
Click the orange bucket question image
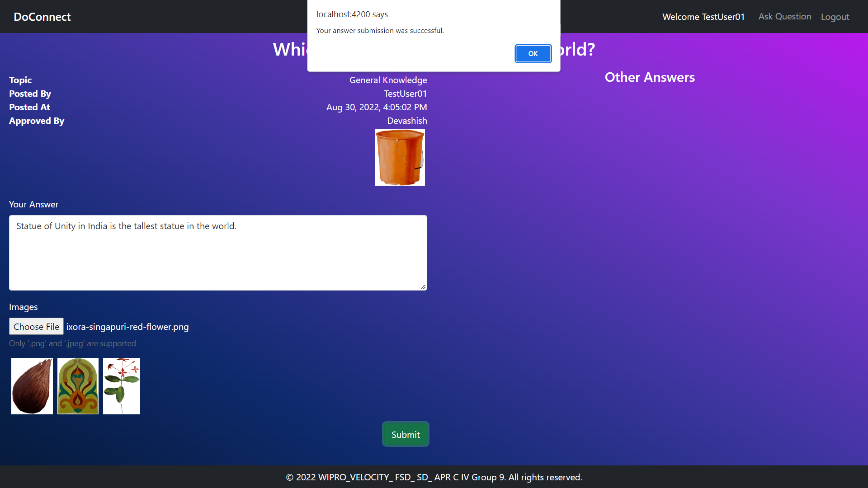400,157
